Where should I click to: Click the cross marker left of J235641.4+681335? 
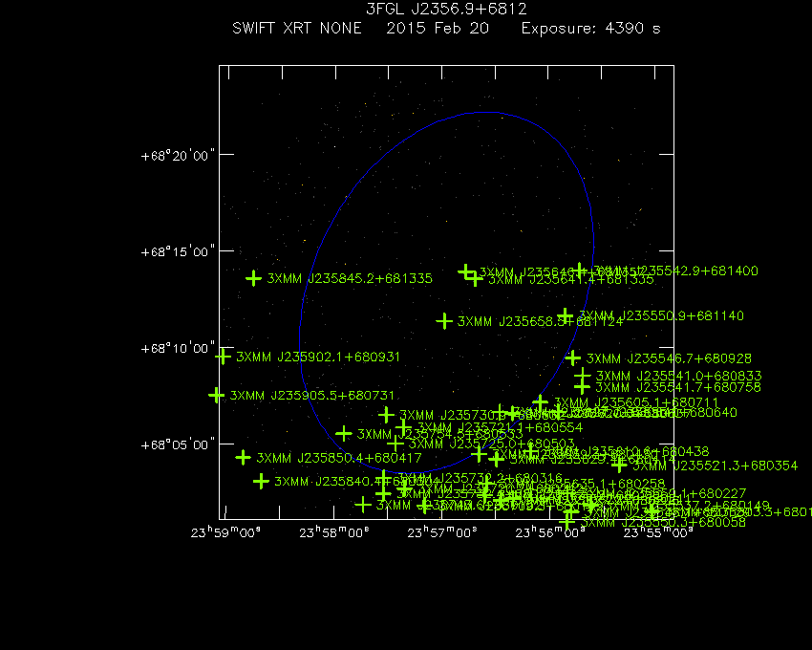[x=475, y=279]
